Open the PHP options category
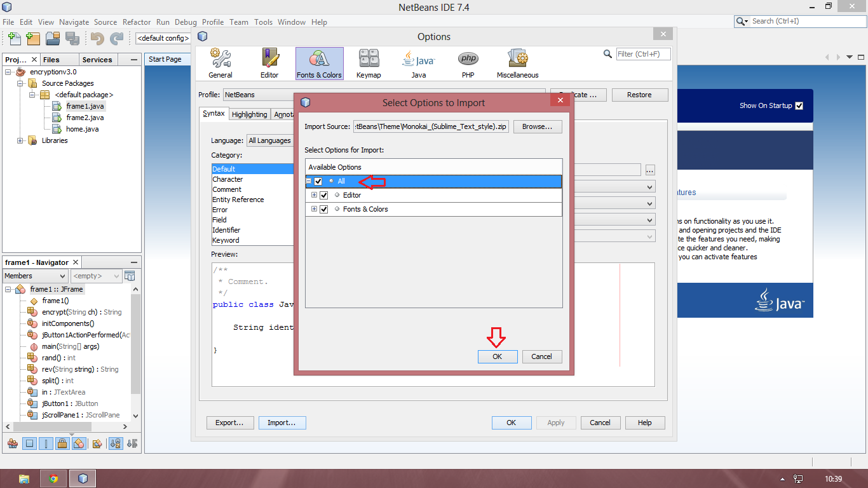This screenshot has height=488, width=868. coord(468,63)
